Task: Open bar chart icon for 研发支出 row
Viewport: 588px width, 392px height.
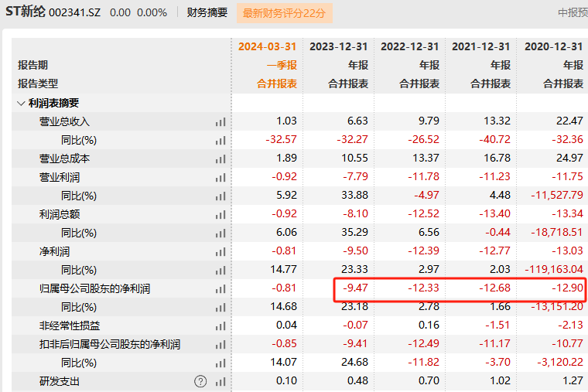Action: pyautogui.click(x=220, y=381)
